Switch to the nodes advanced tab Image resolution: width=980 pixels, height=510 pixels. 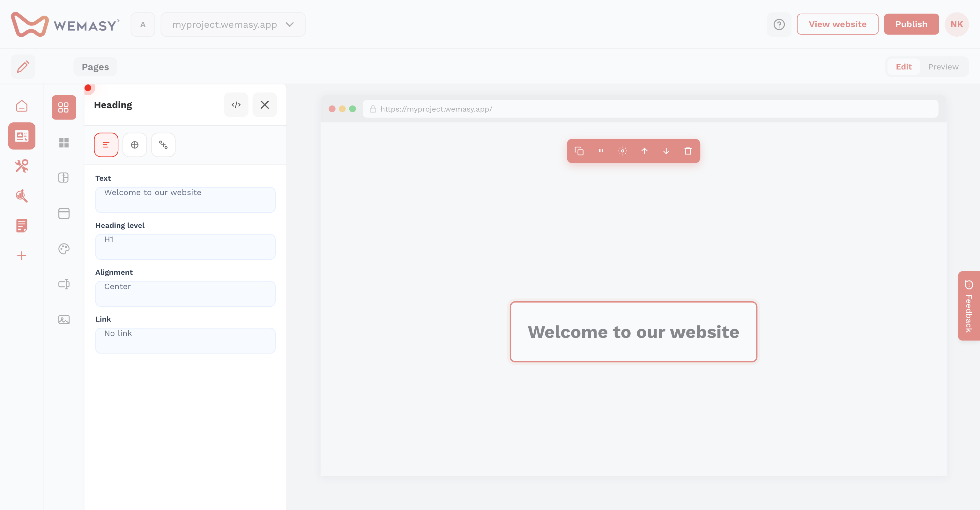(163, 145)
